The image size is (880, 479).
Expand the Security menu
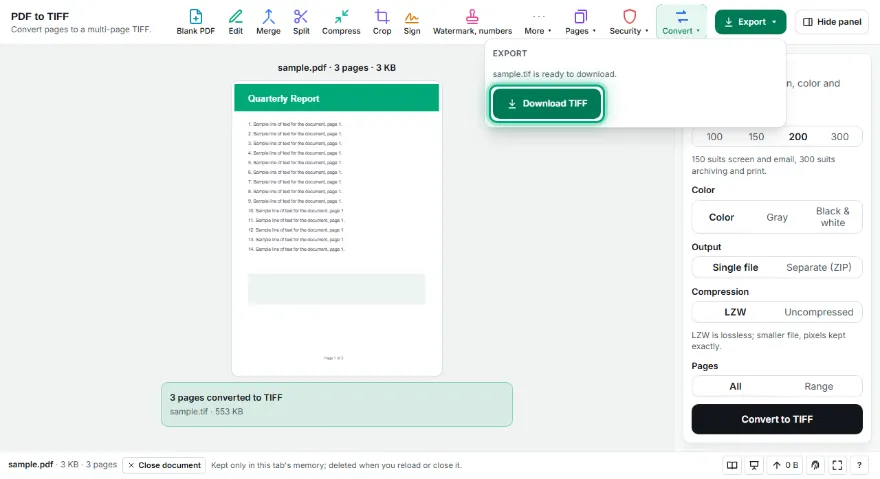click(x=629, y=22)
